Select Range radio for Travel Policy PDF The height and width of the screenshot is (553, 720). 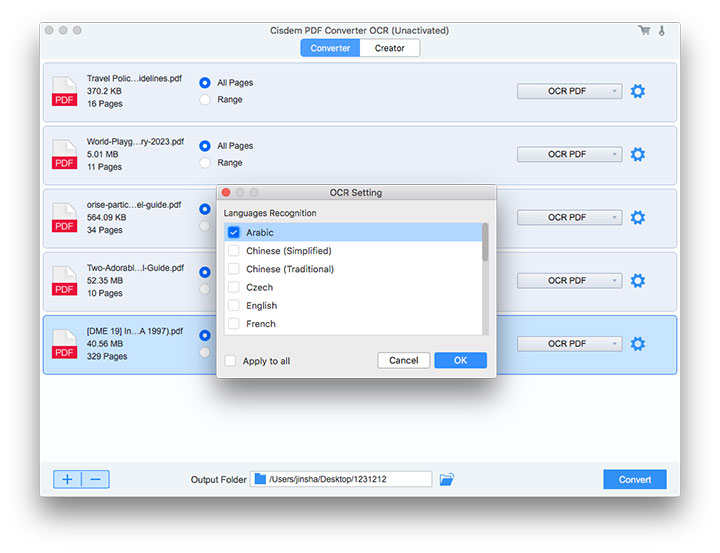205,100
